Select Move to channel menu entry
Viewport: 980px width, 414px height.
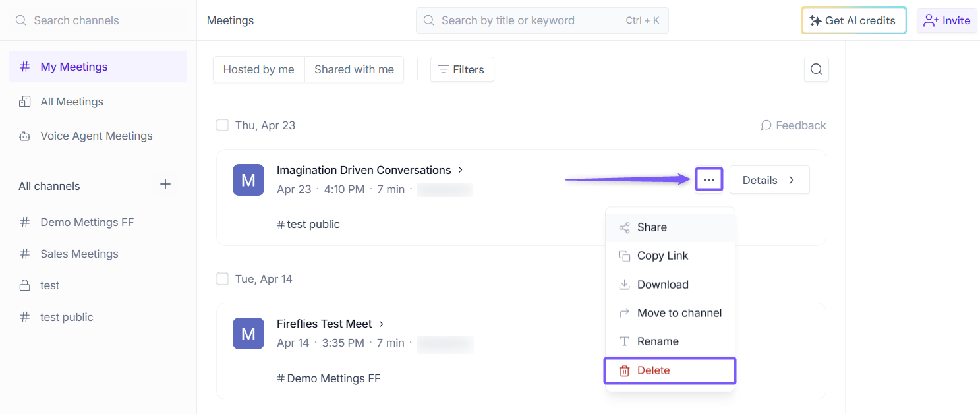point(670,313)
